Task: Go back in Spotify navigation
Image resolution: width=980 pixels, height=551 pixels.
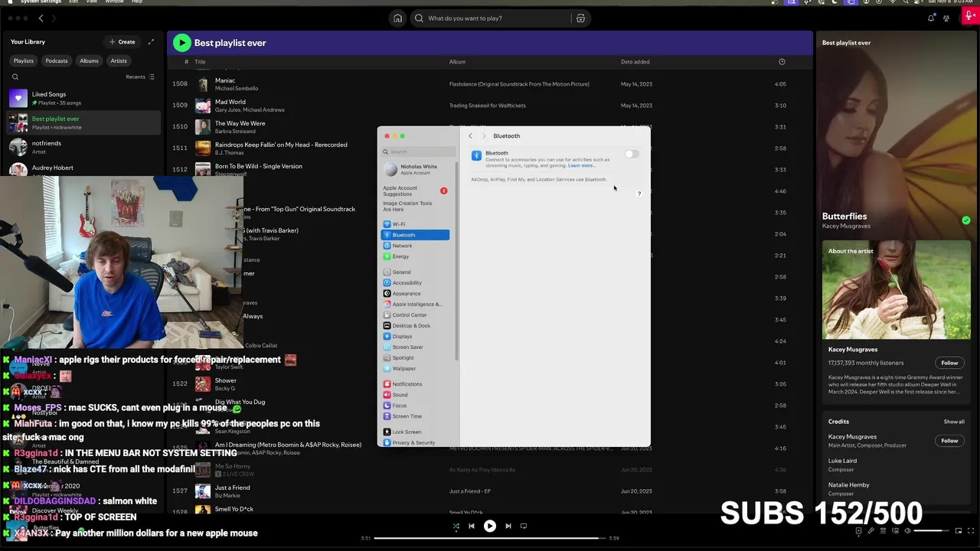Action: point(41,18)
